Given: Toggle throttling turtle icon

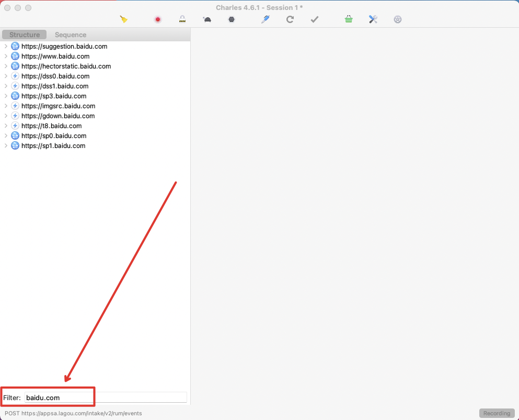Looking at the screenshot, I should pyautogui.click(x=207, y=19).
